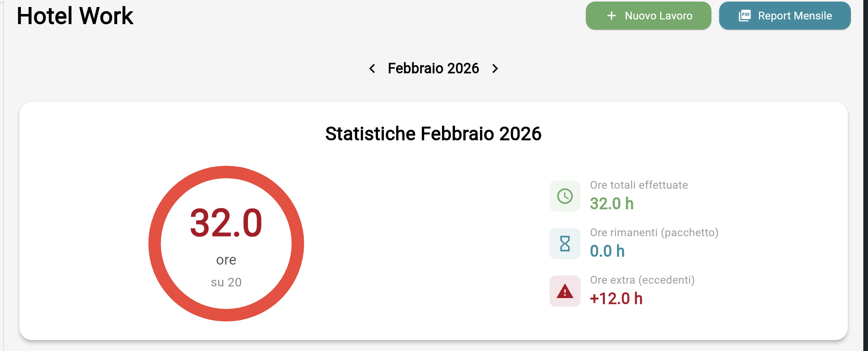Click the 0.0 h remaining hours value
Image resolution: width=868 pixels, height=351 pixels.
(607, 251)
